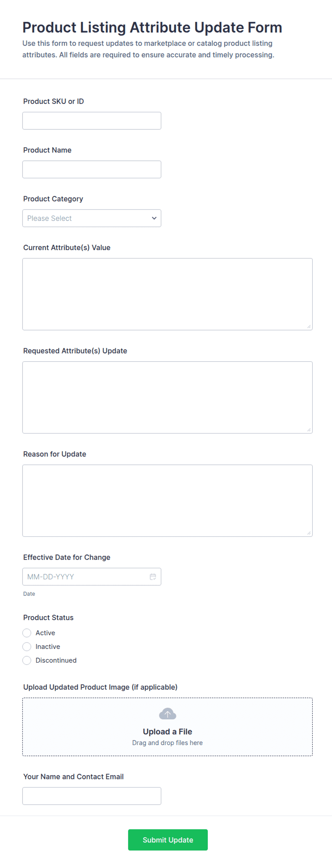Screen dimensions: 332x868
Task: Submit the update with the green button
Action: [168, 840]
